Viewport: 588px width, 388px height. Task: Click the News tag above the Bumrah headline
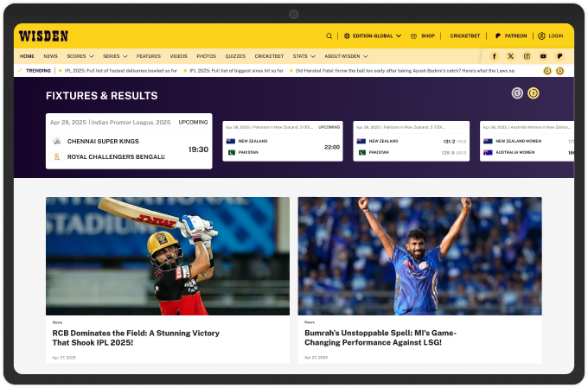tap(310, 322)
